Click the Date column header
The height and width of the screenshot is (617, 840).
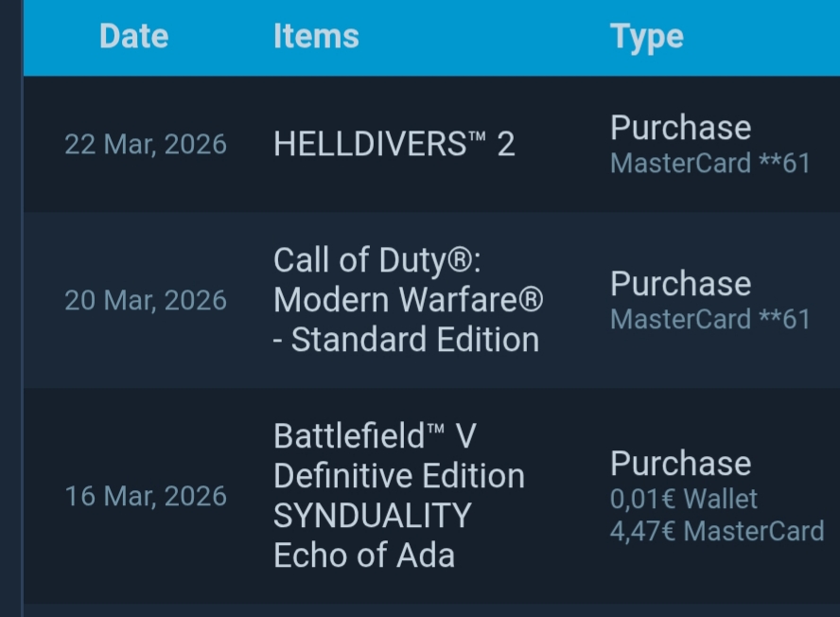(134, 37)
